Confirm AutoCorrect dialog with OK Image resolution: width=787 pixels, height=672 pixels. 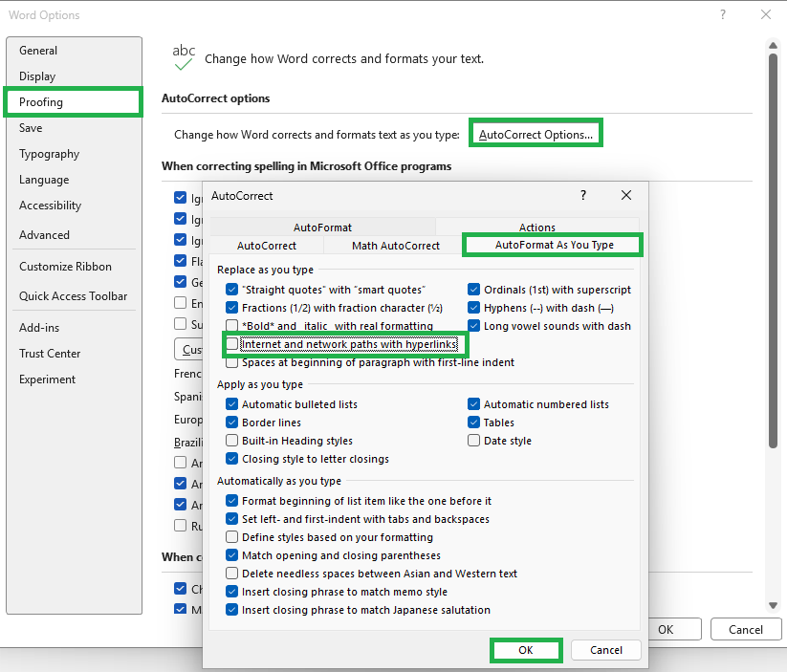tap(526, 650)
